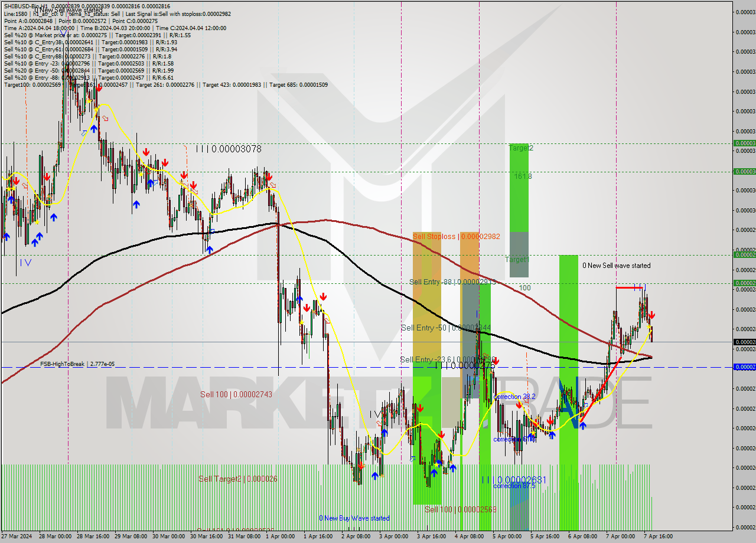Click the 'FSB-HighToBreak | 2.777e-05' label

(77, 364)
